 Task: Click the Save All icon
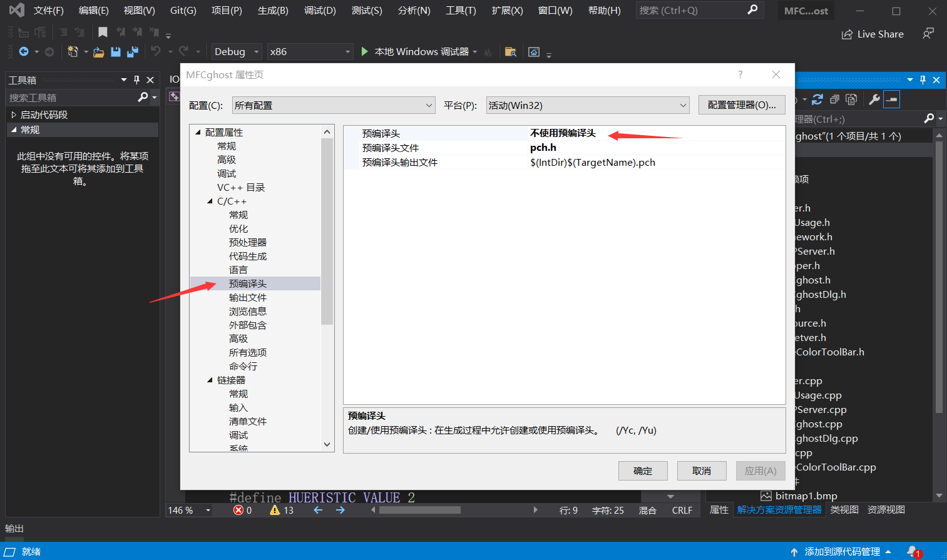[x=133, y=52]
